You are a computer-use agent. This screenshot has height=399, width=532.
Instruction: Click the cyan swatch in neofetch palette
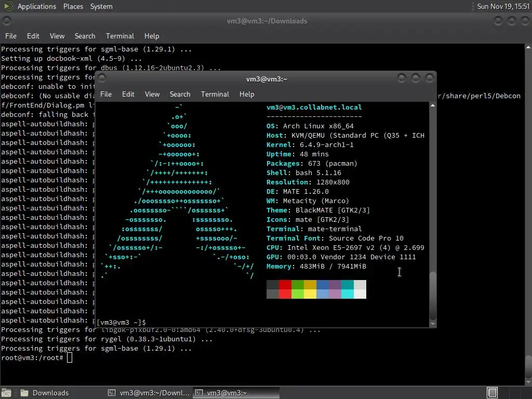coord(347,294)
